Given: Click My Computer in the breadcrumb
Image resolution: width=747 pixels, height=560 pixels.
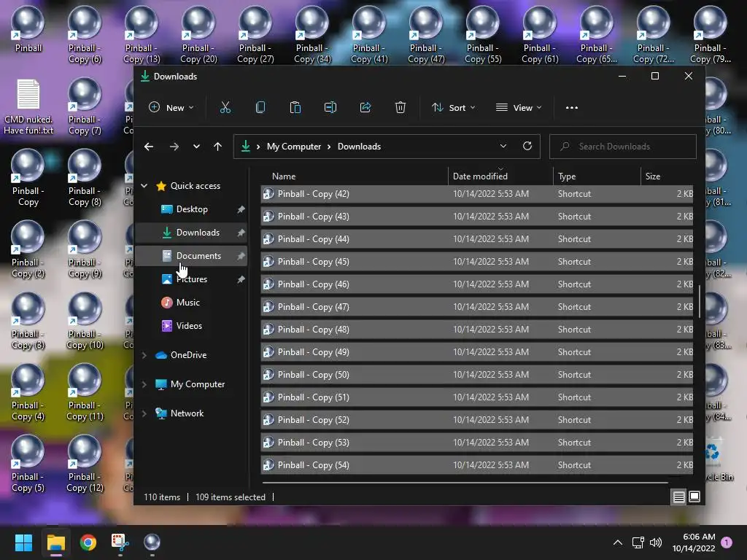Looking at the screenshot, I should pyautogui.click(x=294, y=147).
